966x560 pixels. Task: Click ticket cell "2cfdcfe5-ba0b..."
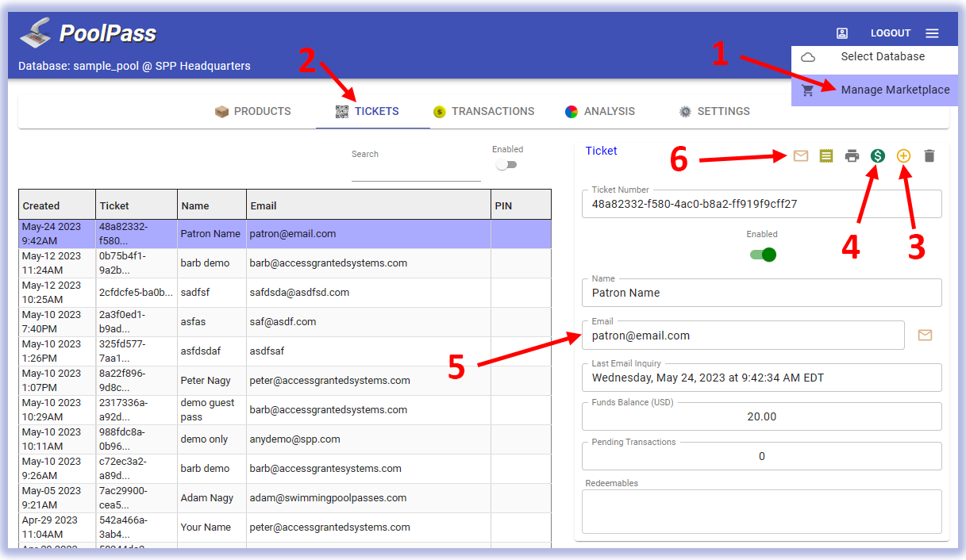click(137, 293)
